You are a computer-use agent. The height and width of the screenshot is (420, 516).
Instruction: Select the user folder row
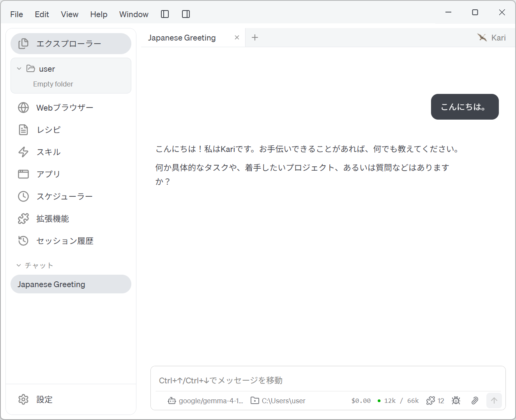tap(71, 69)
